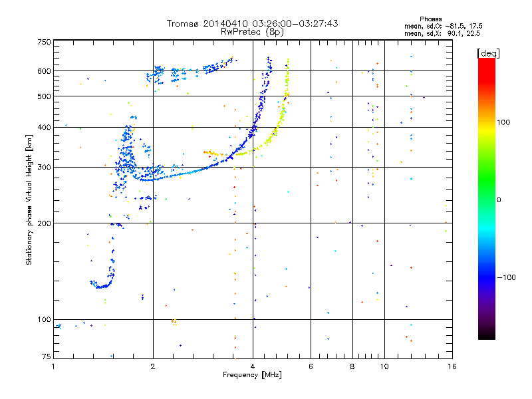Click the '100' height axis tick label
Screen dimensions: 532x399
point(44,319)
